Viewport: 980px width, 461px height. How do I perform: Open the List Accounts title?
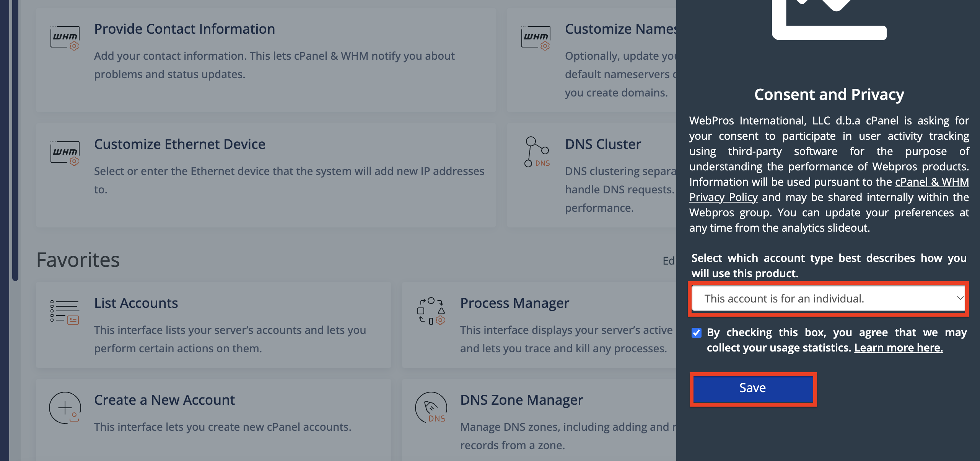(x=136, y=303)
